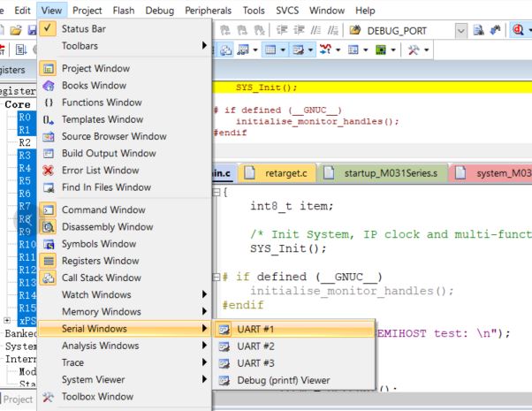Open the Peripherals menu
532x411 pixels.
coord(208,11)
